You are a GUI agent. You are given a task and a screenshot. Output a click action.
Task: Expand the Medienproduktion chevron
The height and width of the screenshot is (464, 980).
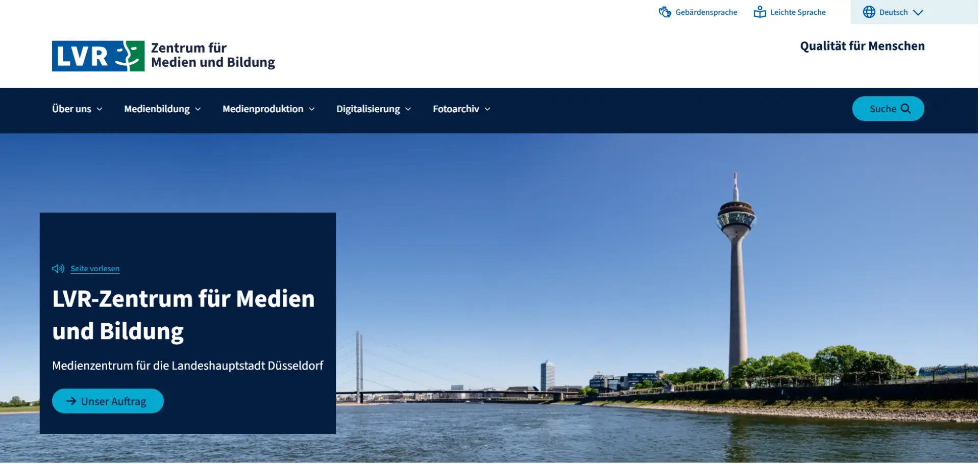pos(312,109)
